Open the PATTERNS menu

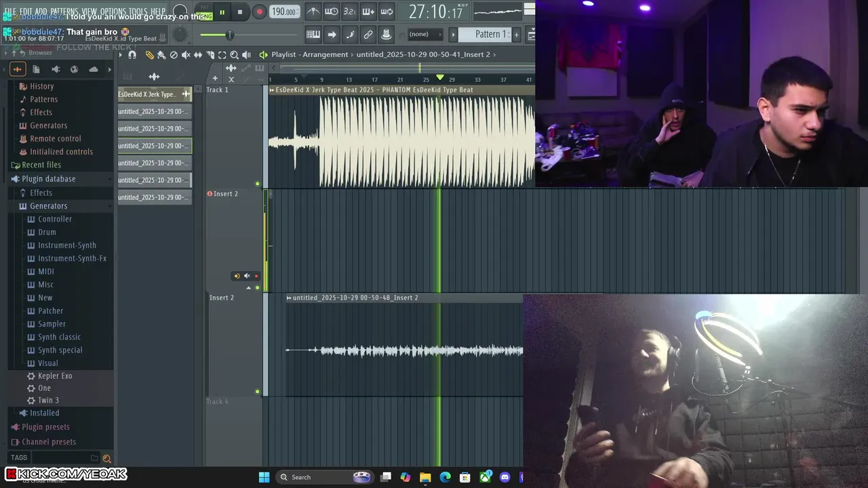pos(64,12)
